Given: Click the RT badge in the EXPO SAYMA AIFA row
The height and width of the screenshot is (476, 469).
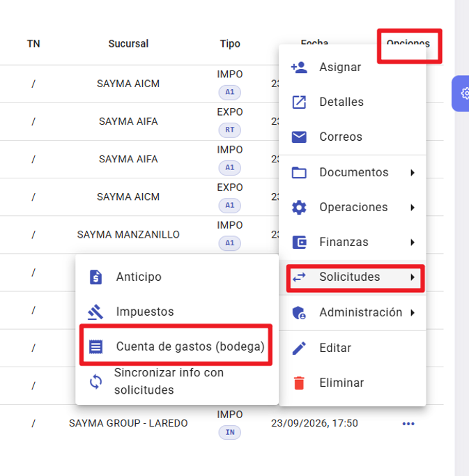Looking at the screenshot, I should pyautogui.click(x=230, y=130).
